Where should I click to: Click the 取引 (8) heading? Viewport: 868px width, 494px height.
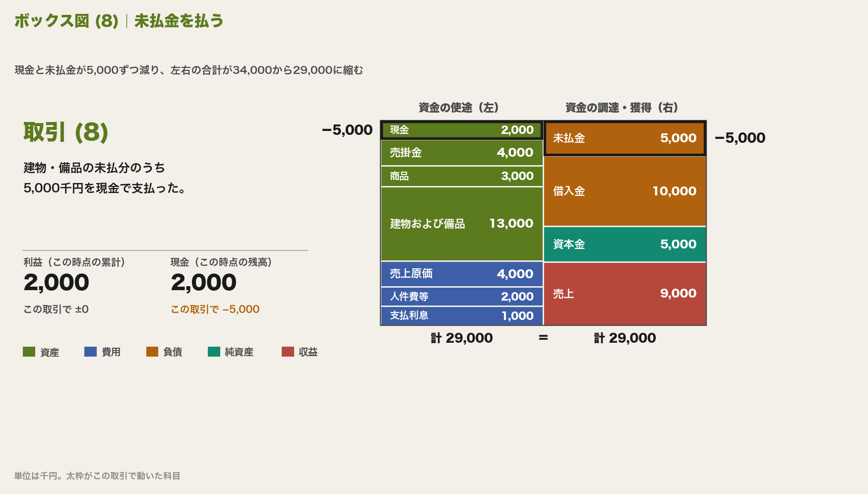pos(66,132)
